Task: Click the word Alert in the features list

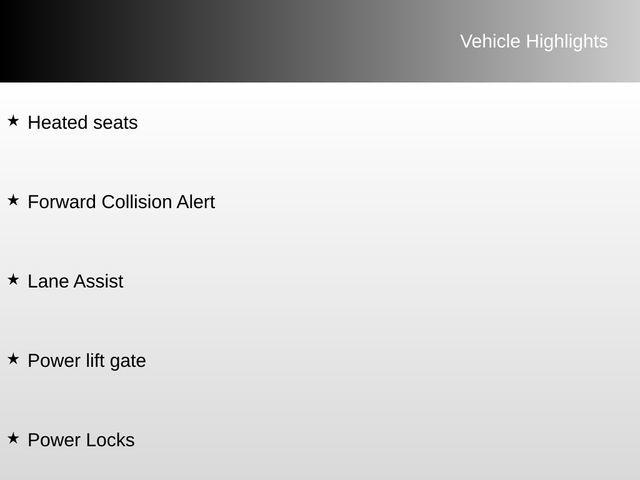Action: coord(195,202)
